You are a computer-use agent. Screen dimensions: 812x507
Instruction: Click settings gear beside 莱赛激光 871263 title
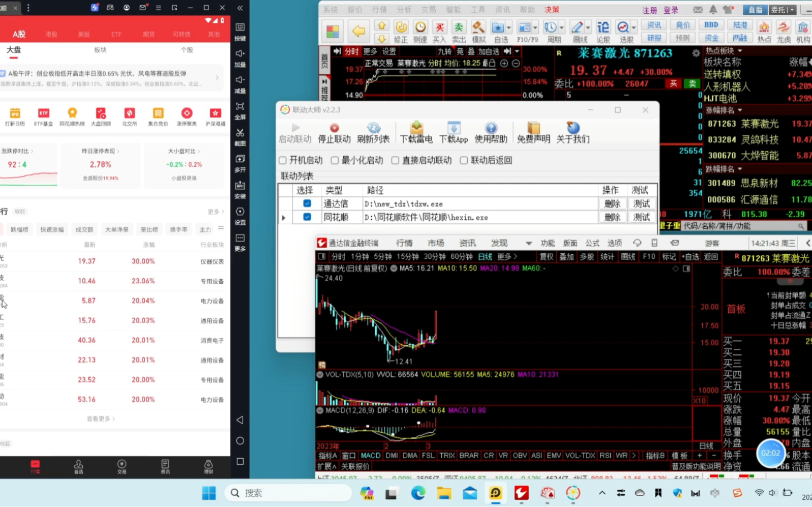[x=696, y=53]
